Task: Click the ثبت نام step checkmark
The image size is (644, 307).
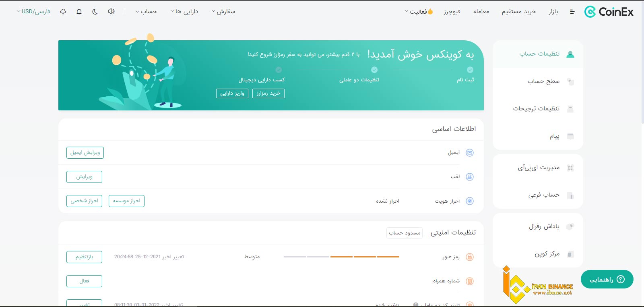Action: tap(470, 70)
